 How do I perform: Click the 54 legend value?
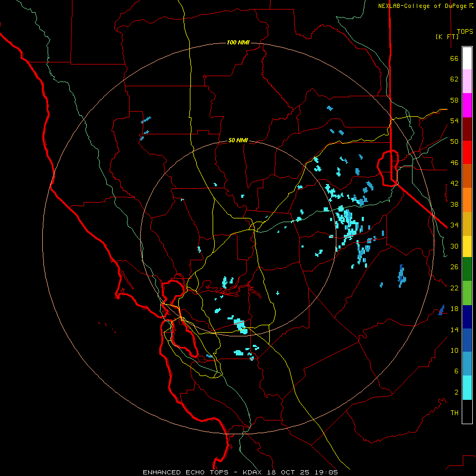point(454,121)
